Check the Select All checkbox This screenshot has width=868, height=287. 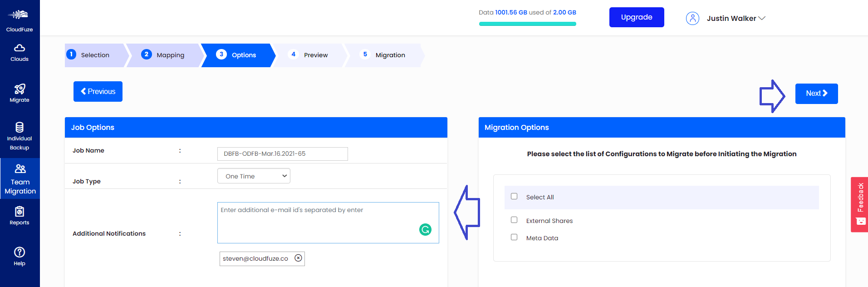(x=514, y=196)
